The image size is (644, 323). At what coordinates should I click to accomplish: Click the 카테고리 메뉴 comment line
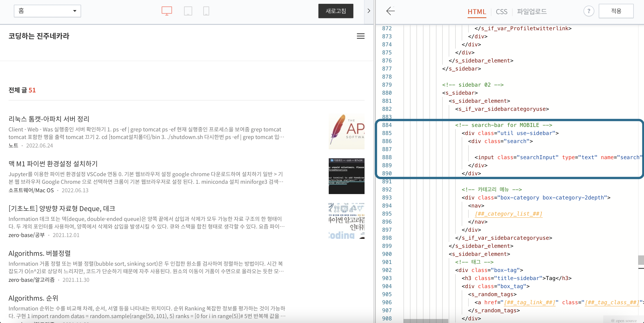tap(492, 190)
